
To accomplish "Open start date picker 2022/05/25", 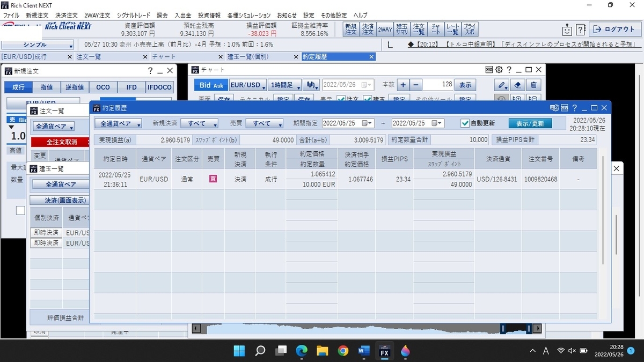I will [x=368, y=123].
